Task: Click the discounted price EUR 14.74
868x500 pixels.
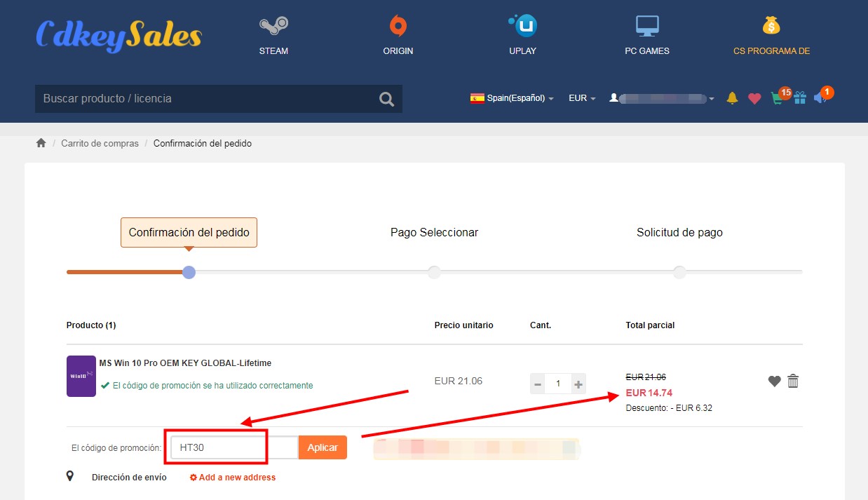Action: (x=649, y=393)
